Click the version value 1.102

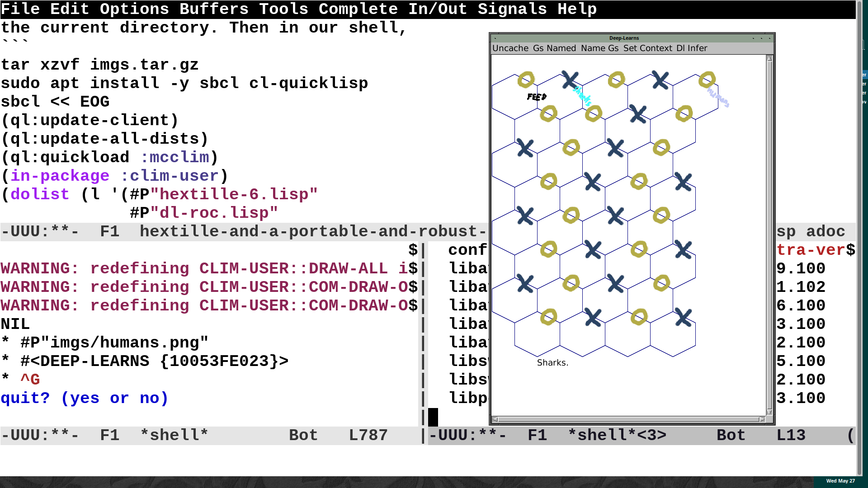tap(801, 287)
